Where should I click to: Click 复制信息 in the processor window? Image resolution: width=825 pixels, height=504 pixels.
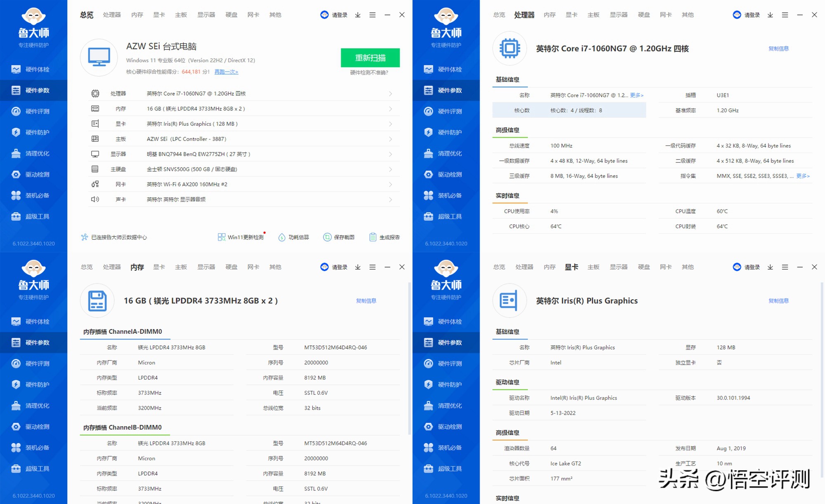(778, 48)
